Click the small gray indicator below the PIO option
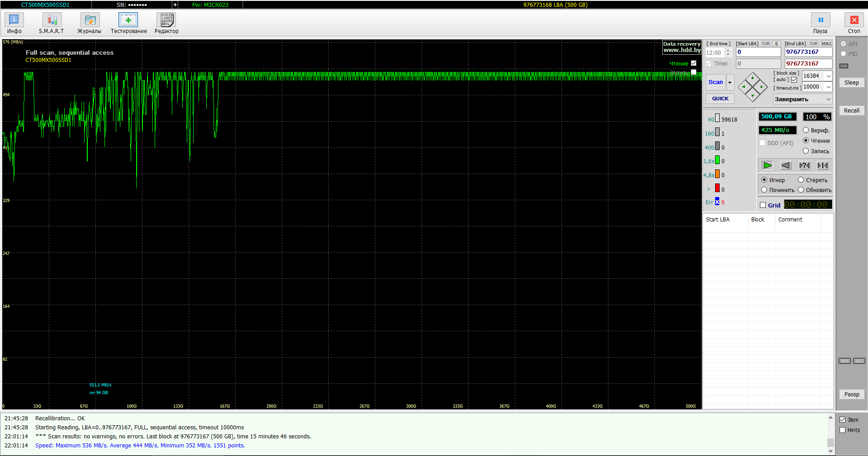Image resolution: width=868 pixels, height=456 pixels. coord(844,66)
